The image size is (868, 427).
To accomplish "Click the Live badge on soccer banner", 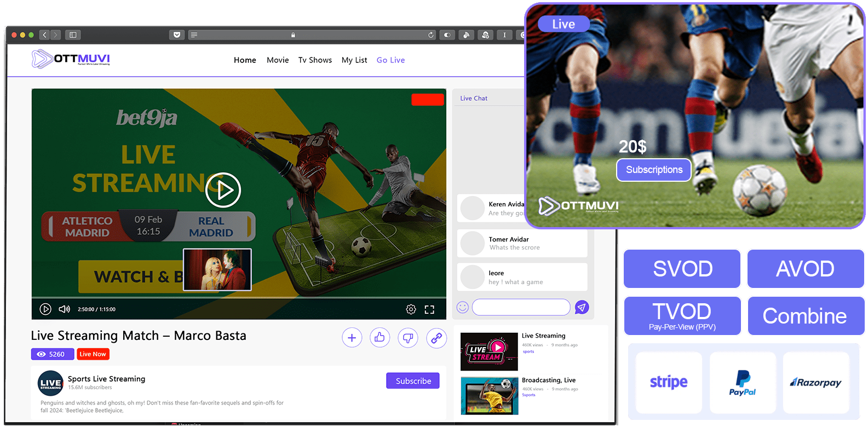I will coord(564,24).
